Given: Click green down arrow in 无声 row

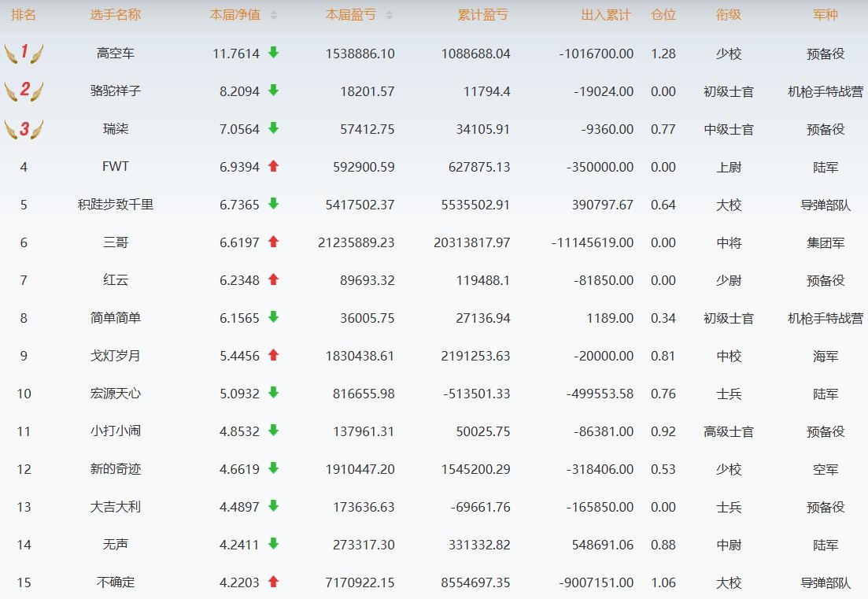Looking at the screenshot, I should point(273,544).
